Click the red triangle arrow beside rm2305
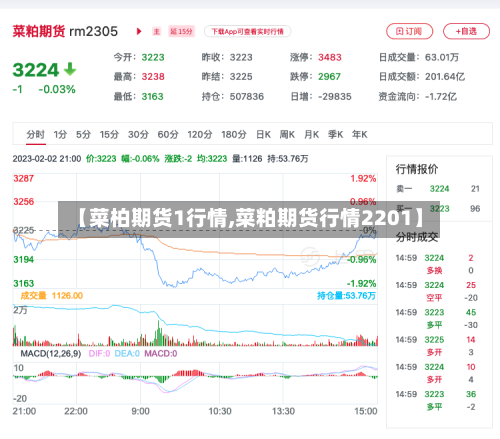 (x=139, y=32)
